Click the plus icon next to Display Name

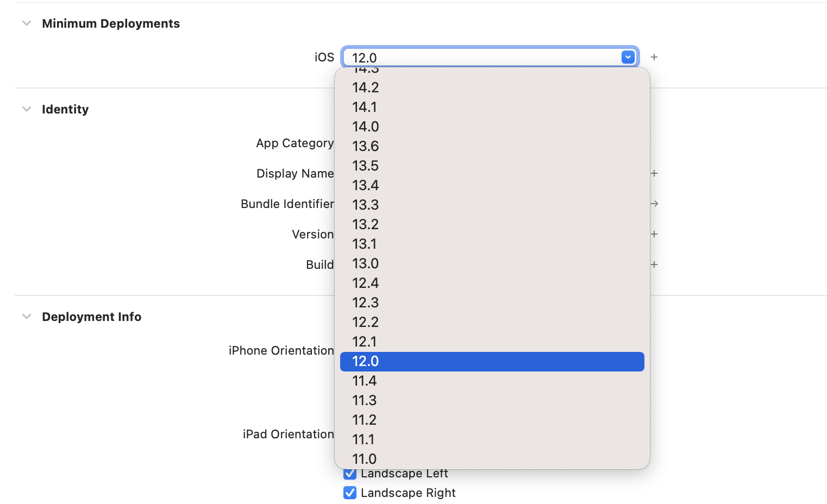[x=654, y=173]
